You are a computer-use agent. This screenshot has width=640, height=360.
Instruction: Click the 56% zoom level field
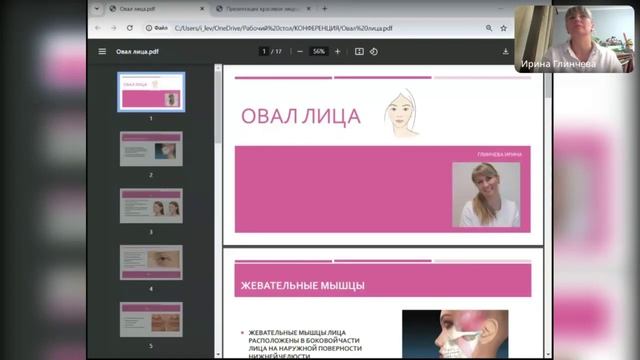pos(318,51)
